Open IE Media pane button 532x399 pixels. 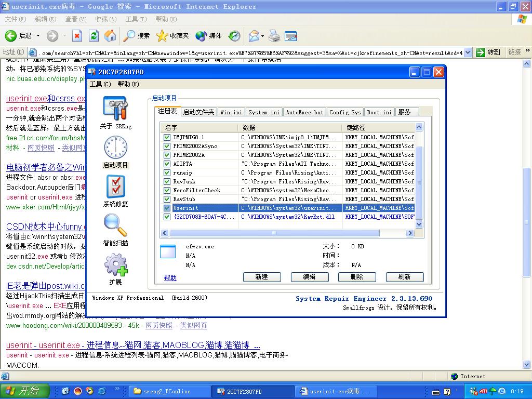click(208, 36)
